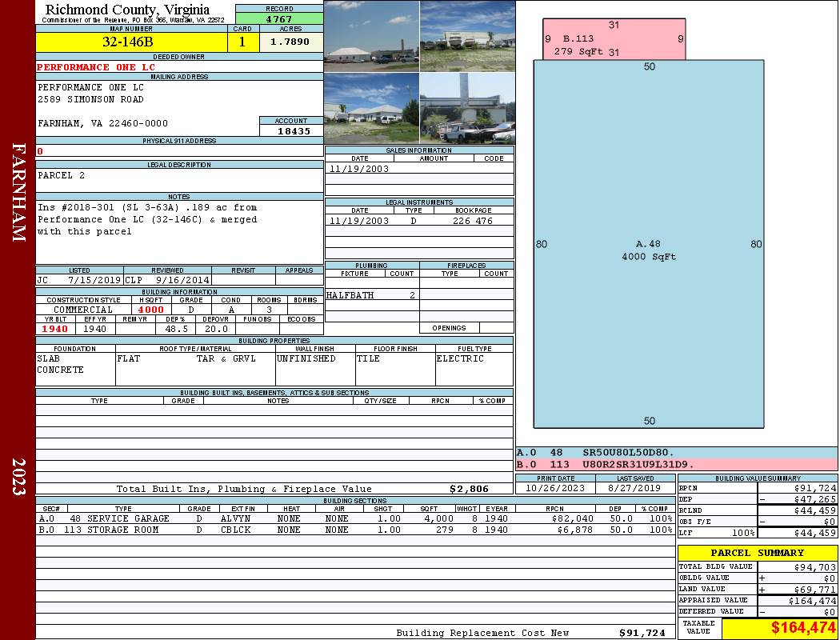Click the deeded owner name PERFORMANCE ONE LC
The height and width of the screenshot is (640, 840).
tap(96, 67)
